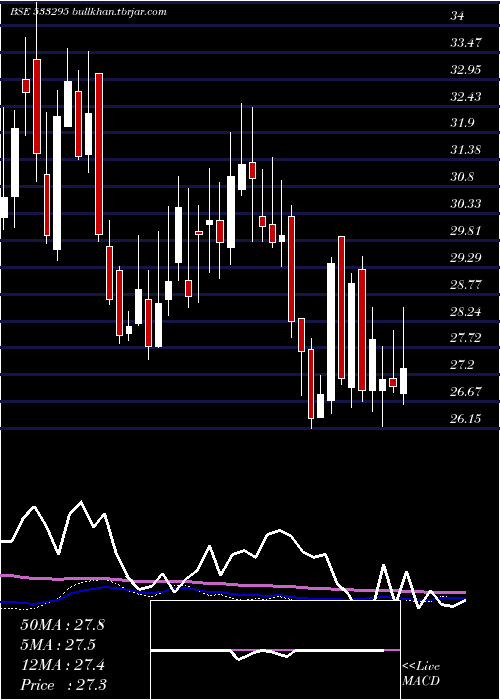Click the 29.29 price axis label
This screenshot has width=500, height=700.
click(x=466, y=258)
